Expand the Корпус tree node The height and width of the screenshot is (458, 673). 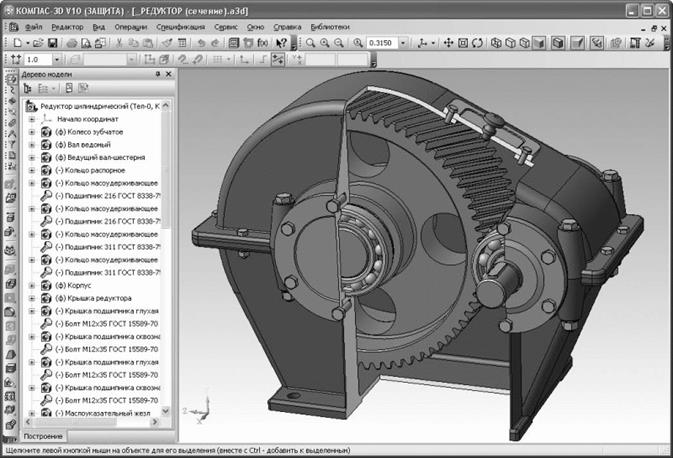[x=32, y=285]
